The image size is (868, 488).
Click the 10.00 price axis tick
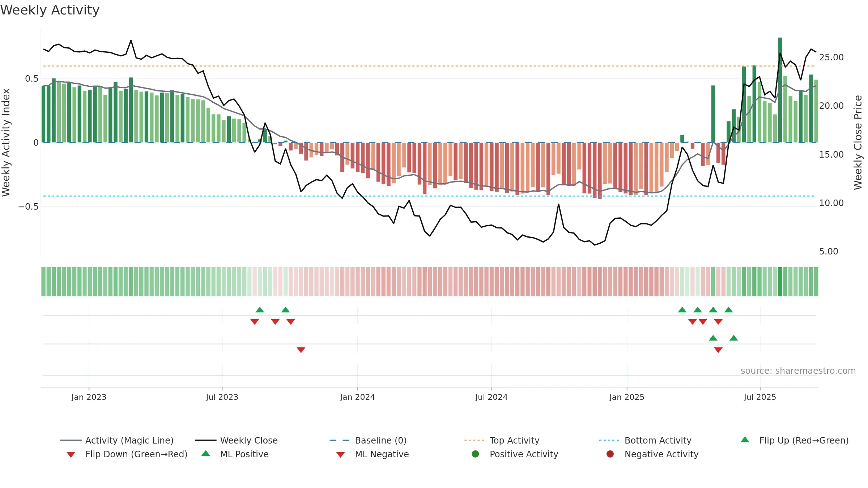coord(831,203)
